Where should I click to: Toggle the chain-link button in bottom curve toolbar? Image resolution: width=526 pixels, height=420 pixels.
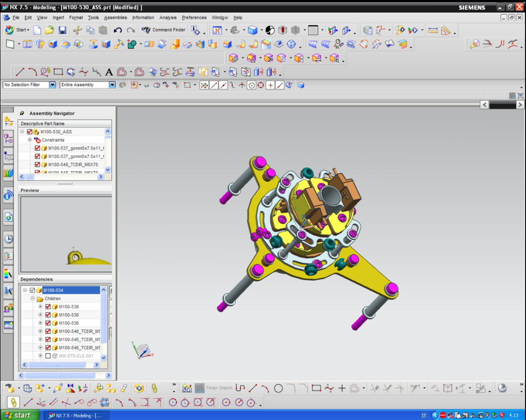click(13, 402)
